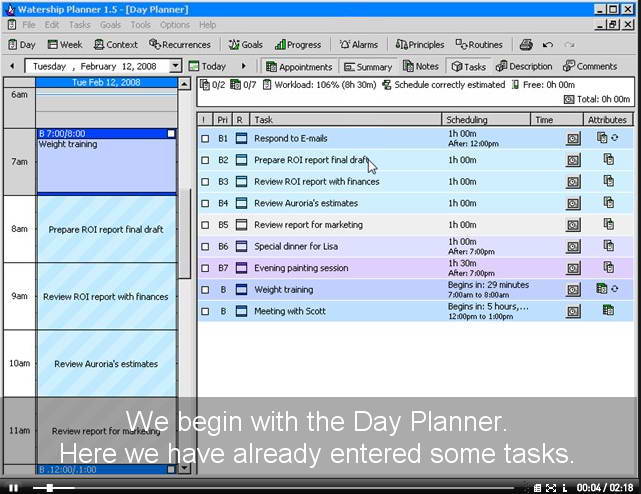The width and height of the screenshot is (641, 494).
Task: Sort by the Scheduling column header
Action: pyautogui.click(x=486, y=120)
